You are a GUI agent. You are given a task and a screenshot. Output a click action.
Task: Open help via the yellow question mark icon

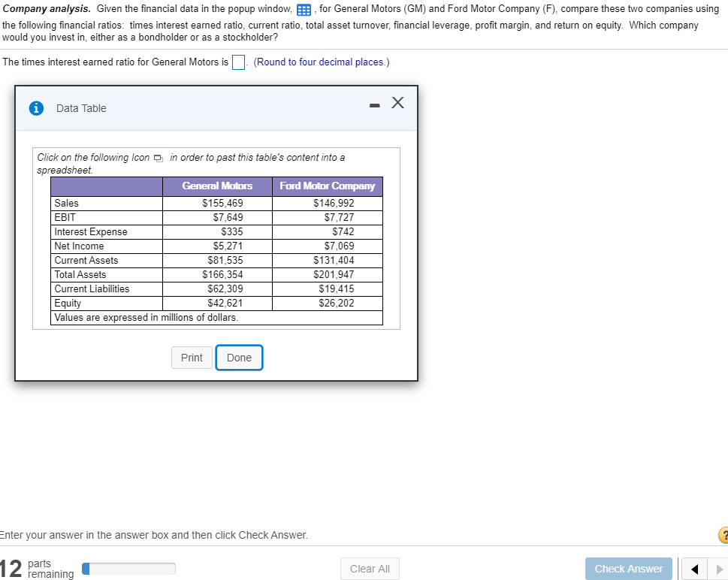coord(723,535)
